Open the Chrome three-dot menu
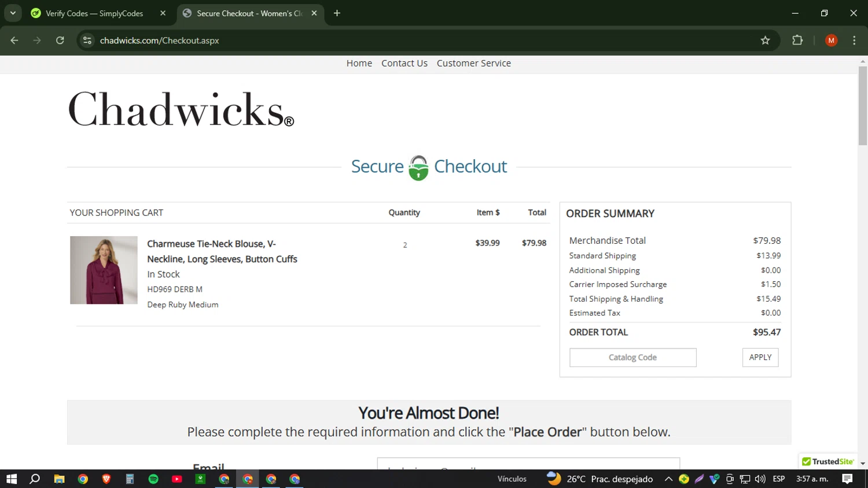Viewport: 868px width, 488px height. (x=854, y=41)
